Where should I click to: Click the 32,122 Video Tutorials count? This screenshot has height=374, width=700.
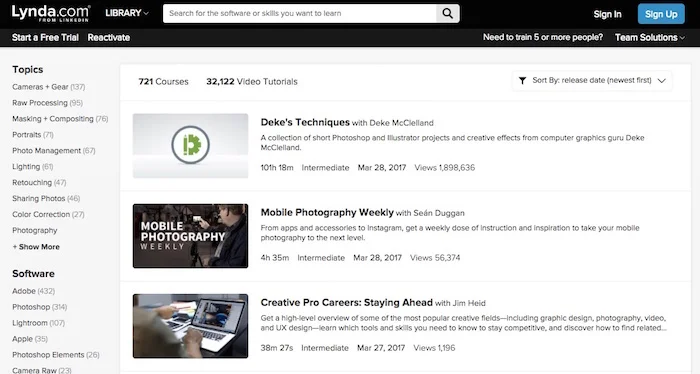[x=252, y=82]
